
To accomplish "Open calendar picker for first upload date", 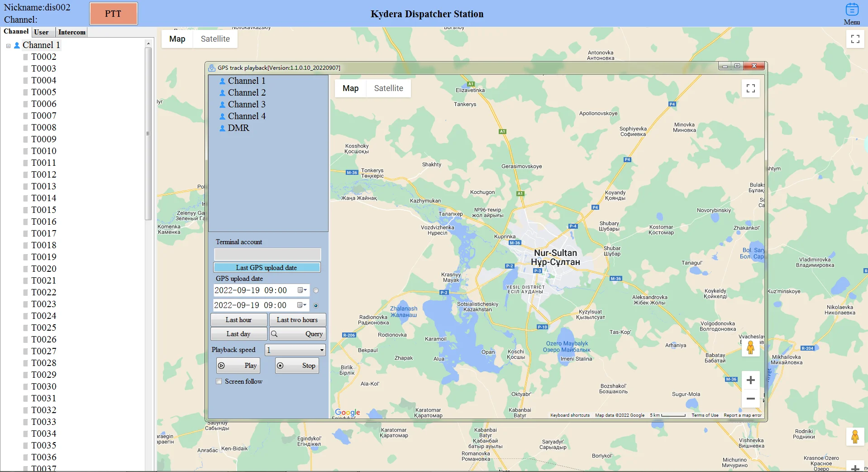I will [x=302, y=290].
